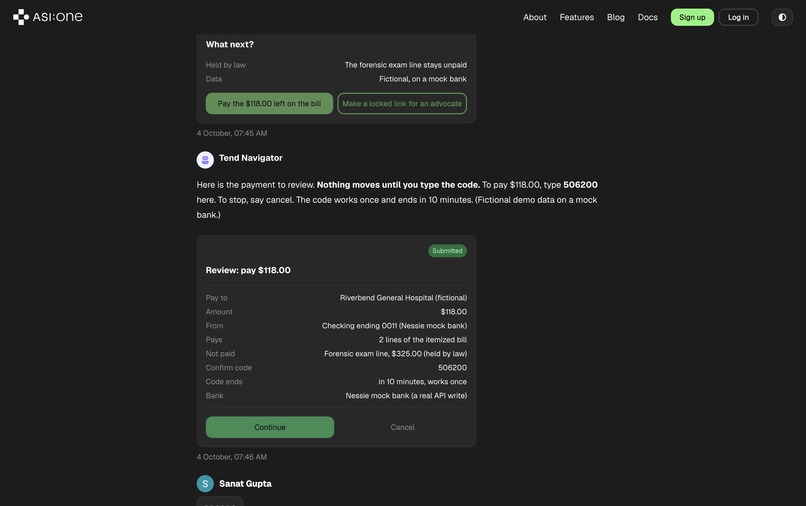Open the About menu item
The height and width of the screenshot is (506, 806).
pos(535,17)
